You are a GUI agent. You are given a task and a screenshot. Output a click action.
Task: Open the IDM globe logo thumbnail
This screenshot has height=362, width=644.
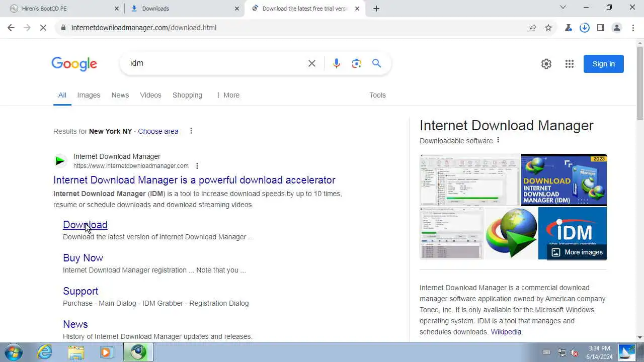pyautogui.click(x=511, y=233)
